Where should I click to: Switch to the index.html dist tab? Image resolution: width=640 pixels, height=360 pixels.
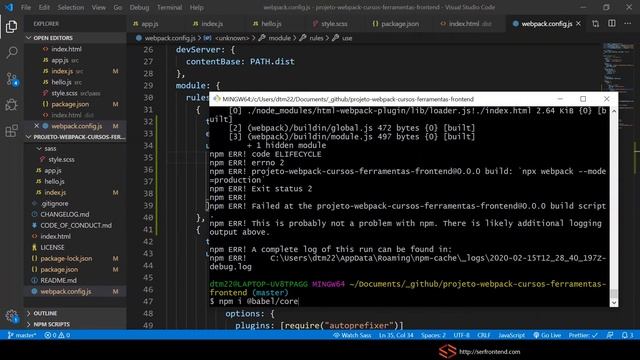click(x=466, y=24)
